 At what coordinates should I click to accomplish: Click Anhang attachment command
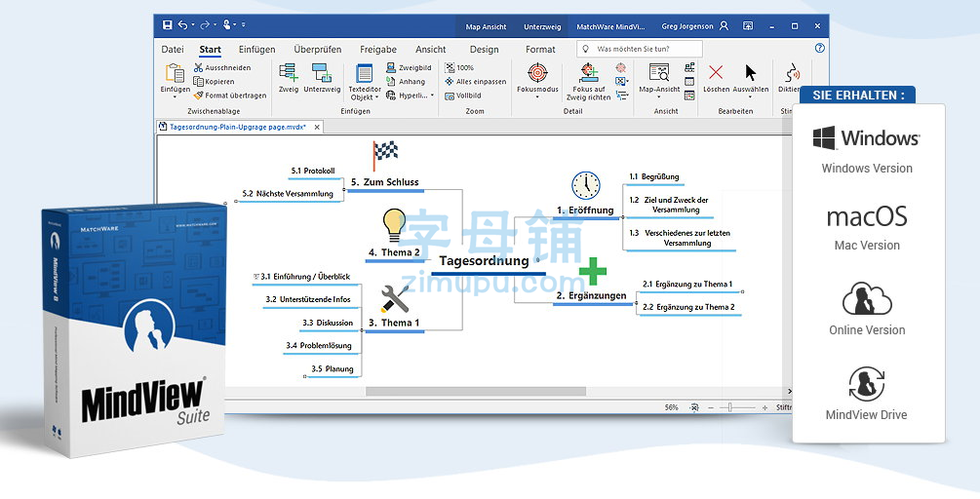406,82
